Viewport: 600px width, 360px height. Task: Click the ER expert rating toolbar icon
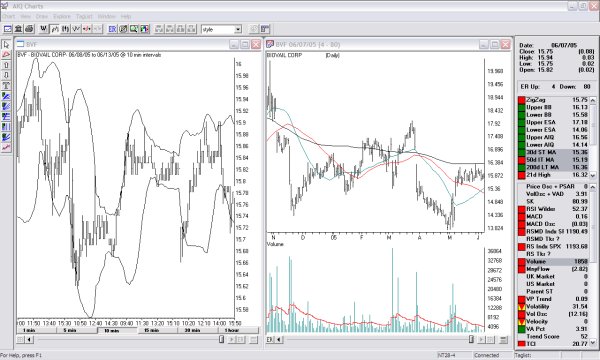tap(112, 29)
